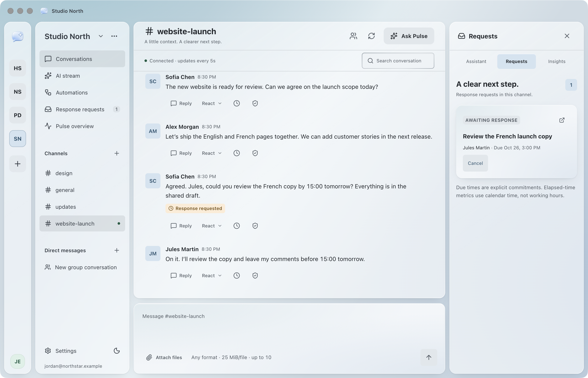This screenshot has width=588, height=378.
Task: Expand React menu on Jules Martin's message
Action: point(211,276)
